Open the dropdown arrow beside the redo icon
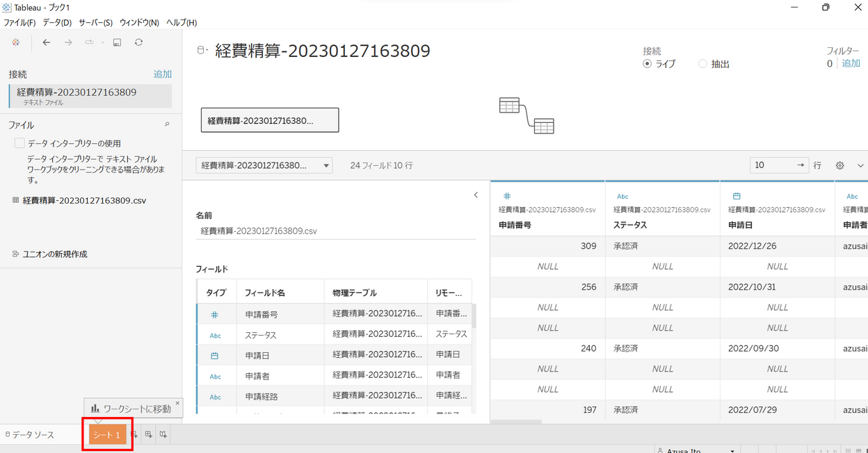Screen dimensions: 868x453 [x=102, y=42]
